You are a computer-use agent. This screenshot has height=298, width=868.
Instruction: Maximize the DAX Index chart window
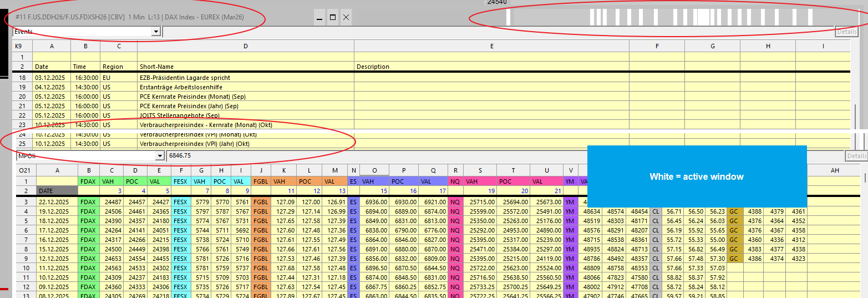pyautogui.click(x=333, y=18)
